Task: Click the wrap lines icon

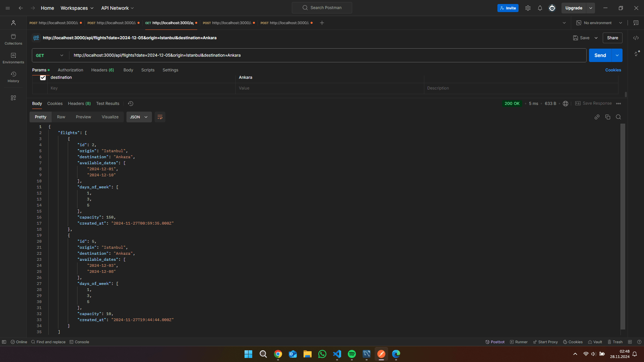Action: 160,117
